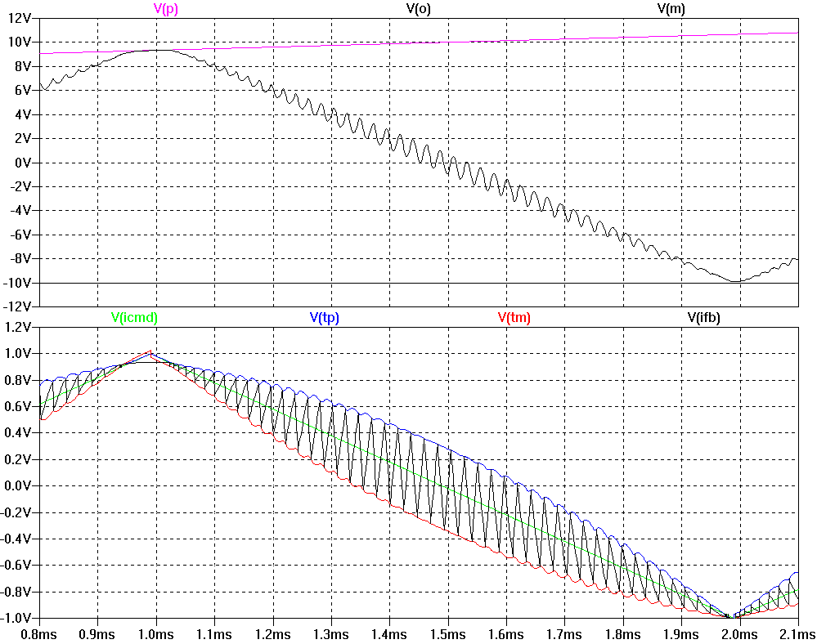
Task: Click the 2.0ms time axis label
Action: (739, 634)
